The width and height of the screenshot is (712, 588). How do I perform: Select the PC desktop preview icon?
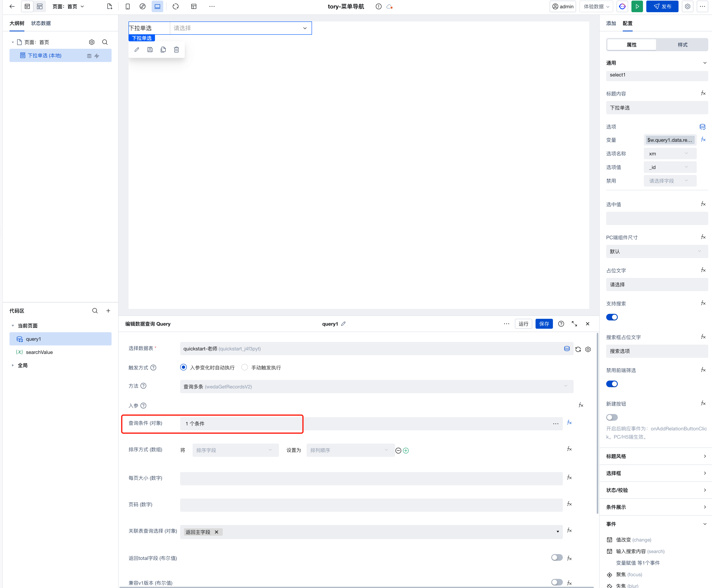click(x=157, y=6)
